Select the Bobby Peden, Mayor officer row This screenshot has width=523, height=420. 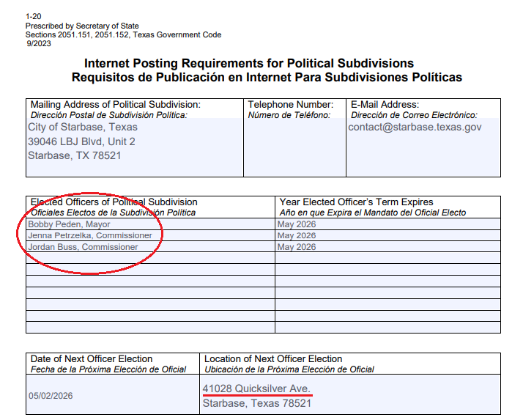pyautogui.click(x=150, y=224)
